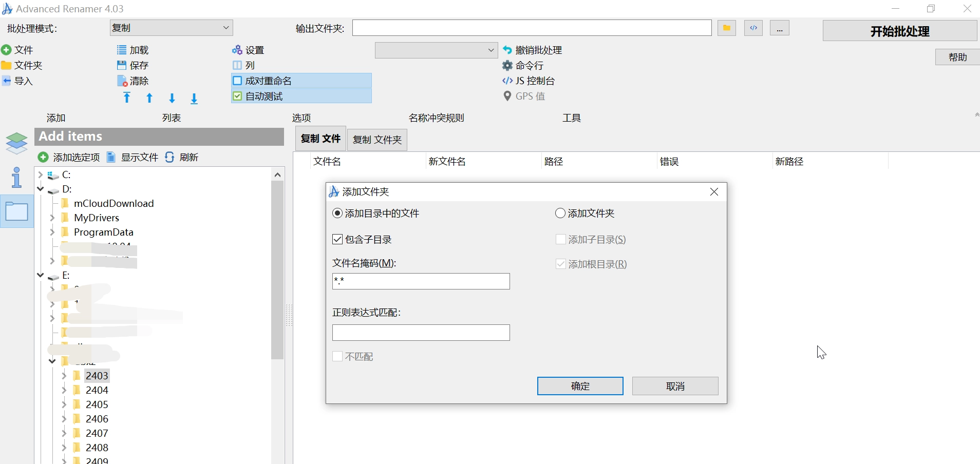980x464 pixels.
Task: Click the 开始批处理 button
Action: 900,31
